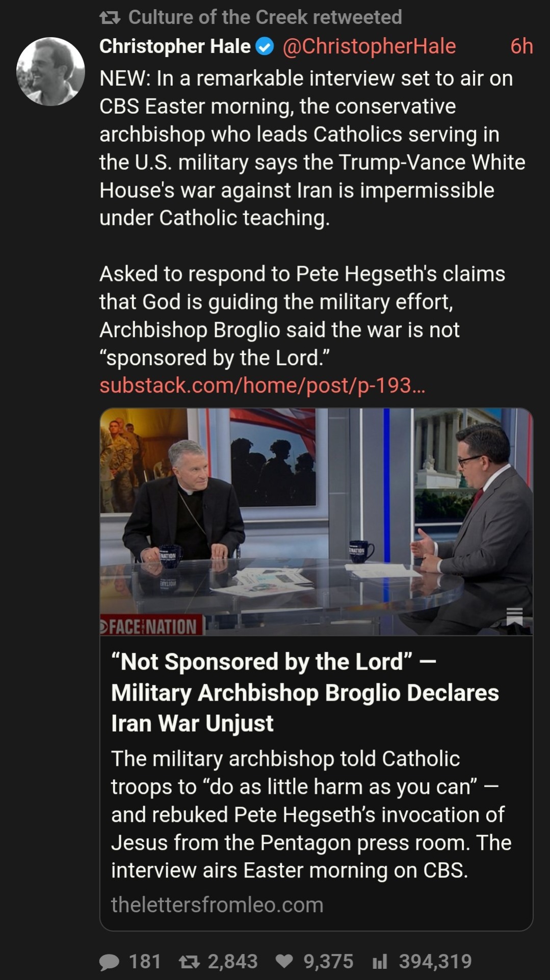Like the tweet with the heart icon
The image size is (550, 980).
click(284, 962)
